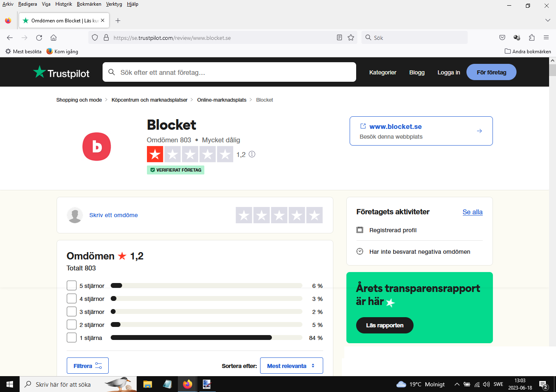556x392 pixels.
Task: Close the Omdömen om Blocket tab
Action: (103, 20)
